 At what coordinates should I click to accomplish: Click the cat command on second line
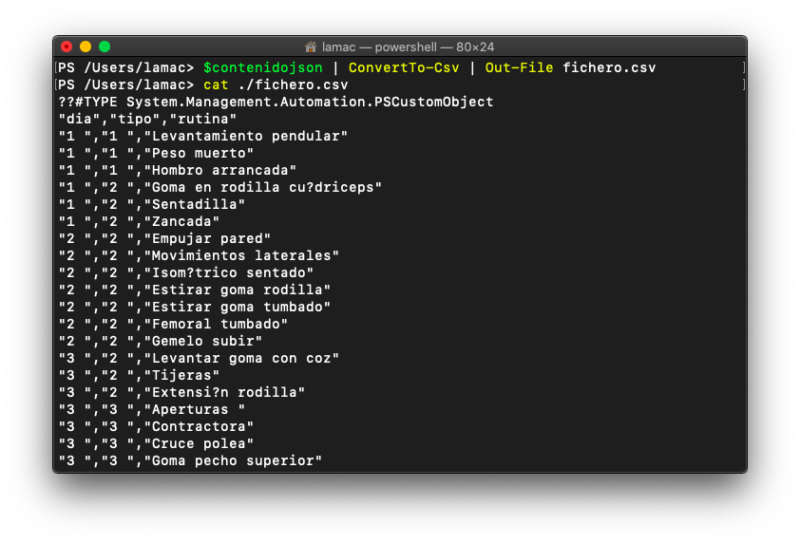tap(216, 85)
